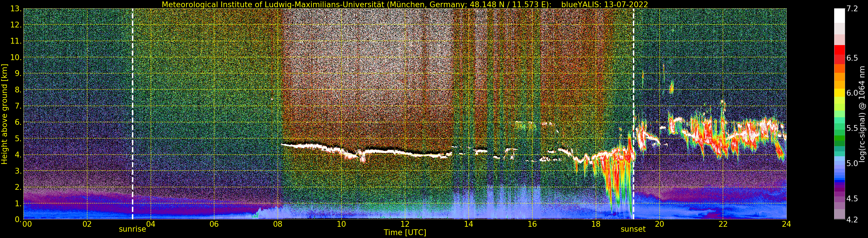The image size is (868, 238).
Task: Click the time tick label '18'
Action: (596, 224)
